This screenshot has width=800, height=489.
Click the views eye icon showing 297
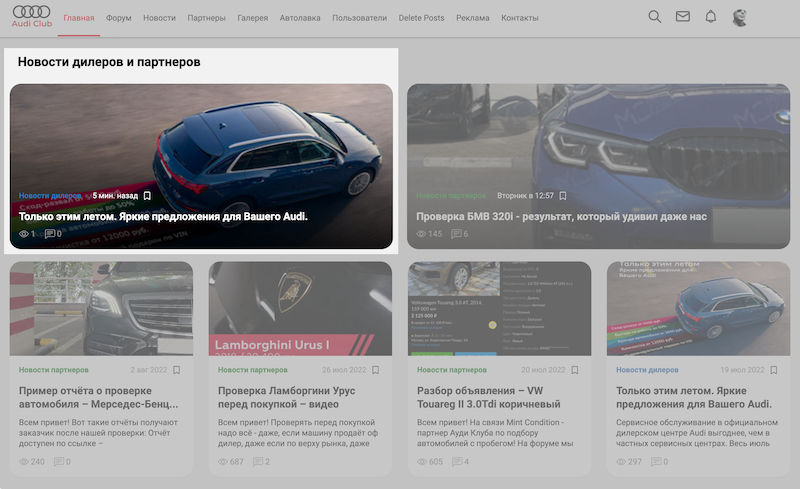point(620,461)
